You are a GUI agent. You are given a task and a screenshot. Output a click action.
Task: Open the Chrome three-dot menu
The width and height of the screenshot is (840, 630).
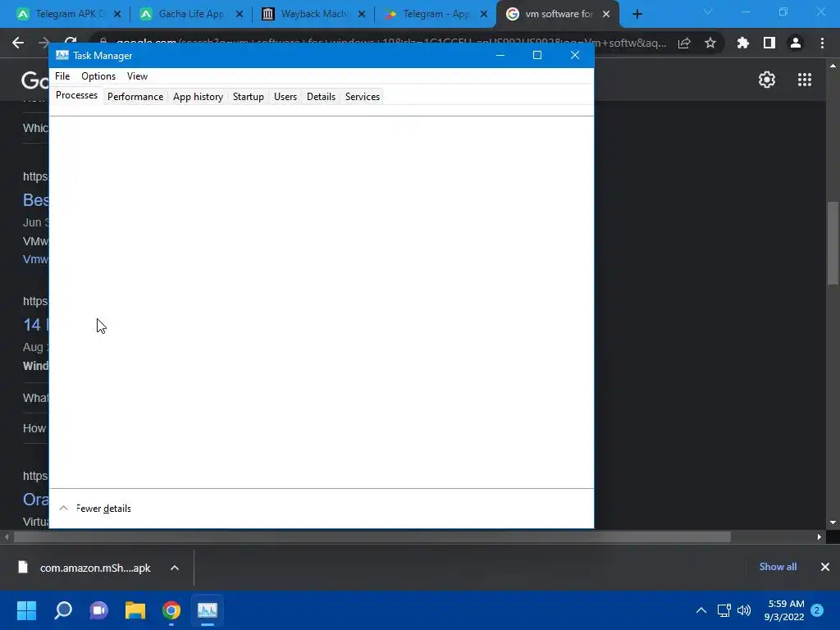pyautogui.click(x=822, y=43)
